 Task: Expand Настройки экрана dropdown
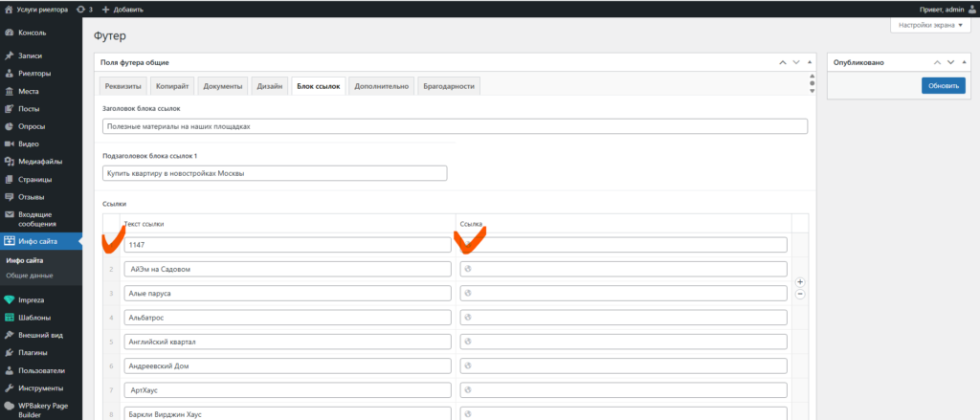[x=930, y=26]
